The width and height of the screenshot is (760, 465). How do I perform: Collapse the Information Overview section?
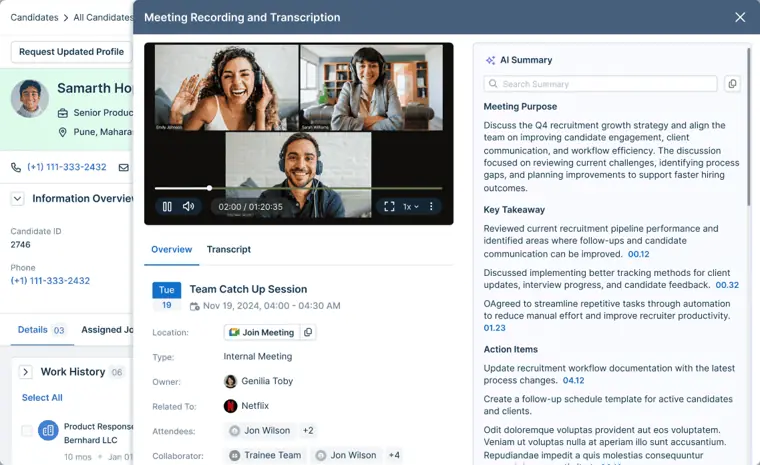click(17, 198)
